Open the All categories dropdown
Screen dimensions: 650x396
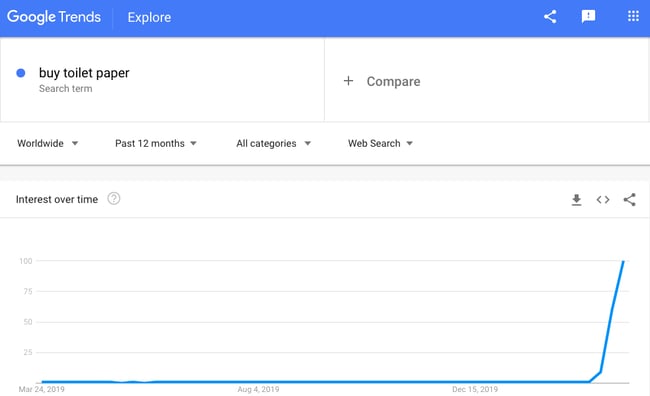pos(274,143)
